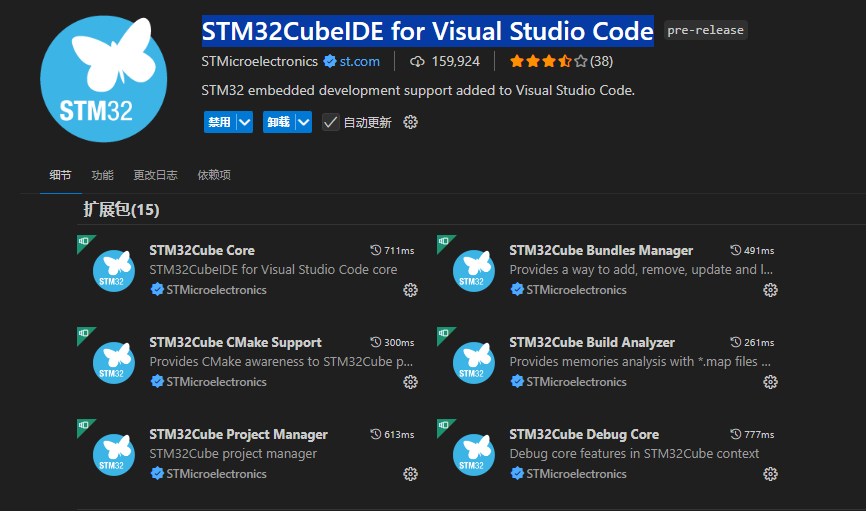Open STM32Cube Bundles Manager extension title
The image size is (866, 511).
[601, 250]
